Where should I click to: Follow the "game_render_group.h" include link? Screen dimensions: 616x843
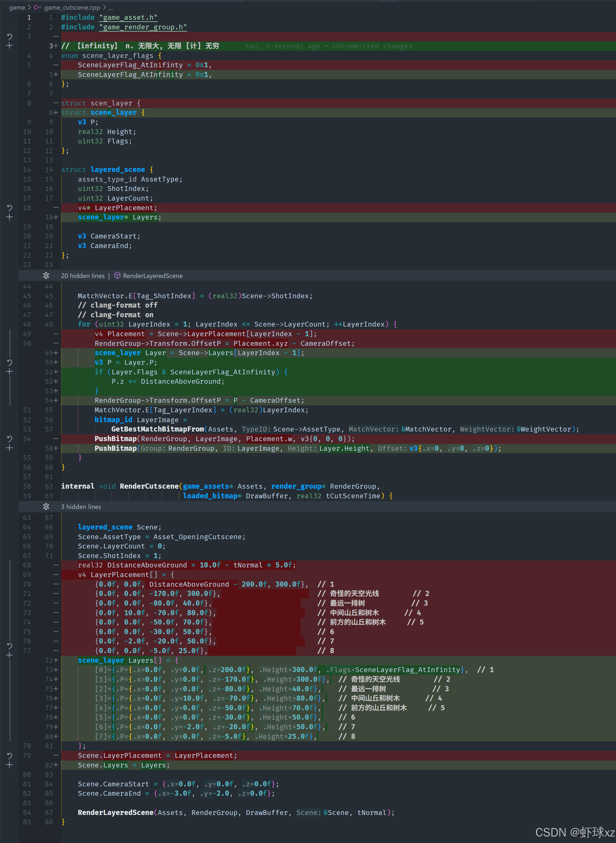(143, 27)
